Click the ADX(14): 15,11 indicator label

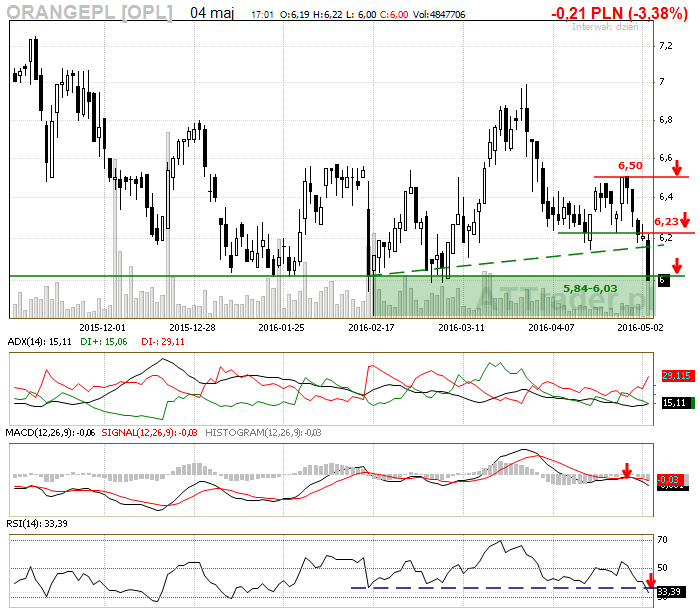click(39, 342)
